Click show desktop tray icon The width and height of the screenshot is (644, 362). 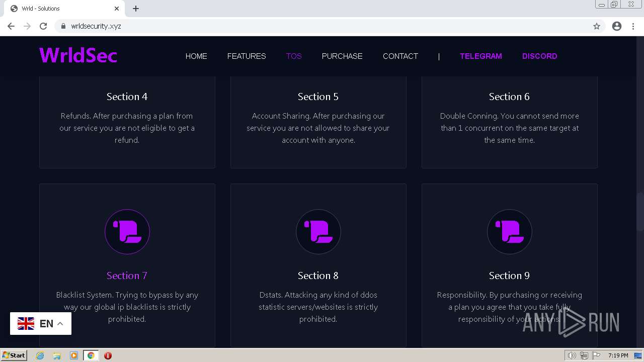pos(638,355)
